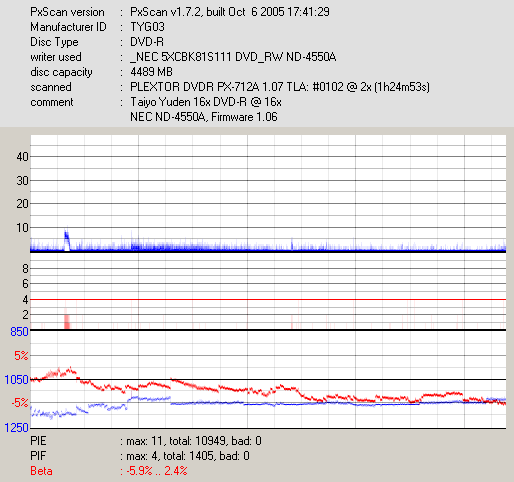
Task: Click the red PIF threshold line at 4
Action: point(268,300)
